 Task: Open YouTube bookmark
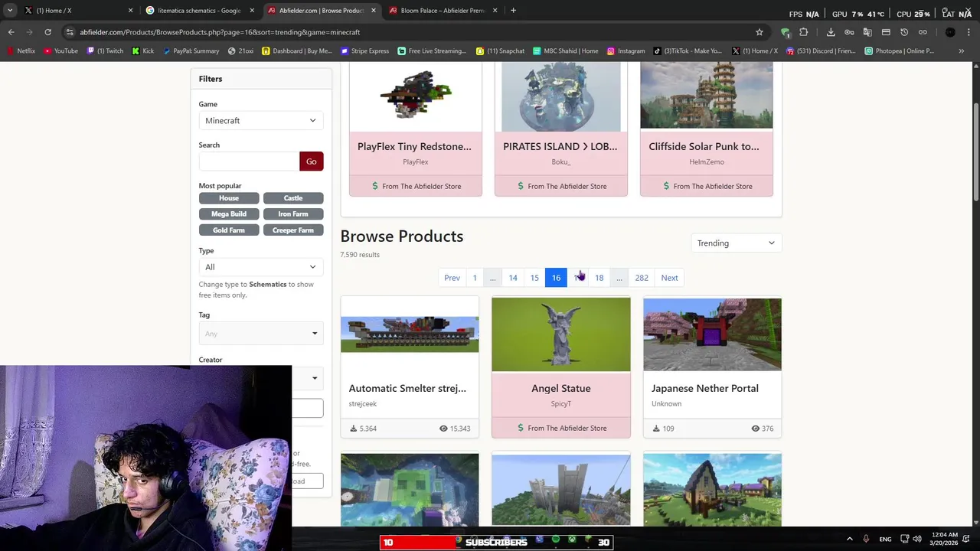pyautogui.click(x=60, y=51)
